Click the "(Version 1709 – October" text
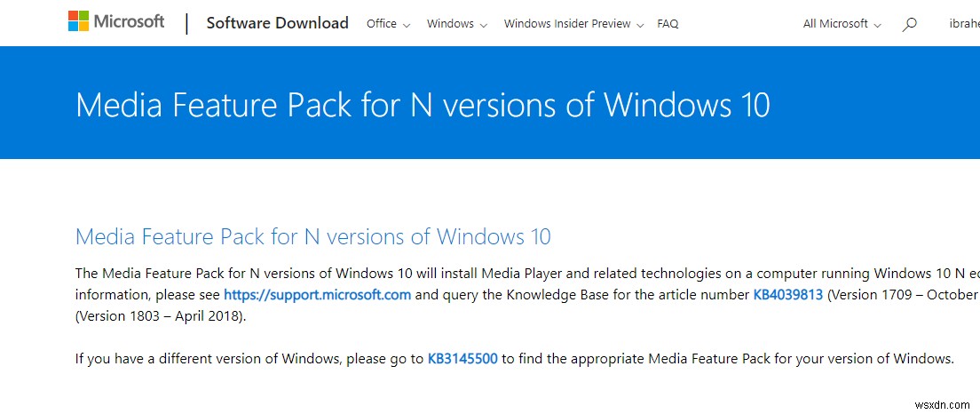The image size is (980, 414). pos(902,294)
